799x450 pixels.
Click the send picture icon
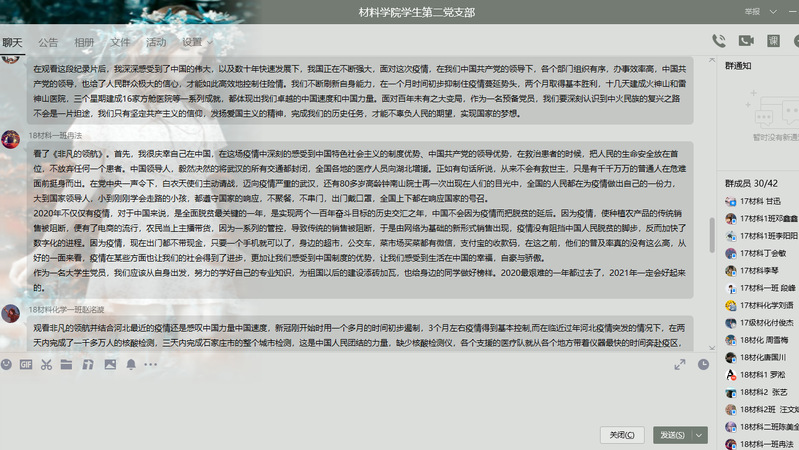pos(108,365)
